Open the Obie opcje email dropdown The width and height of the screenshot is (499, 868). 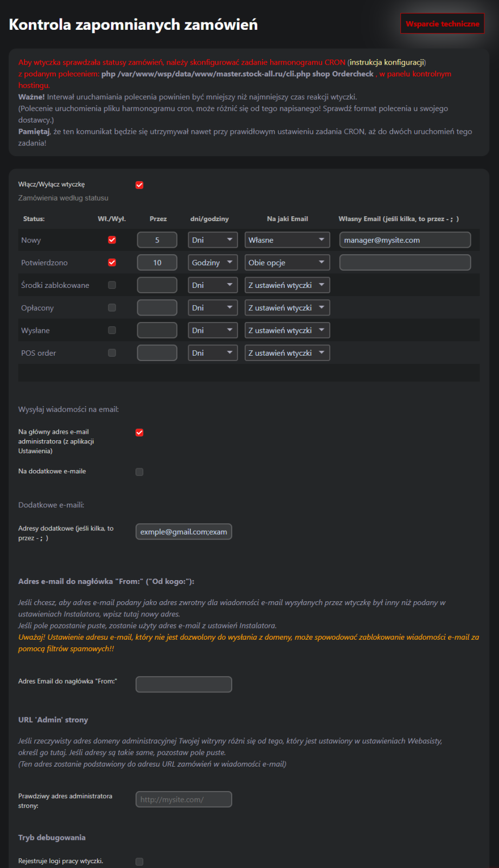coord(287,262)
